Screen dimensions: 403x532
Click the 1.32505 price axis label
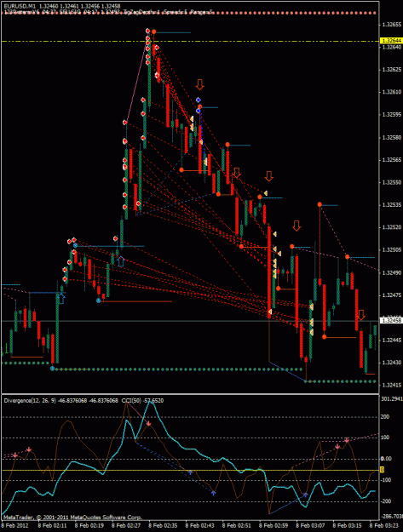392,250
